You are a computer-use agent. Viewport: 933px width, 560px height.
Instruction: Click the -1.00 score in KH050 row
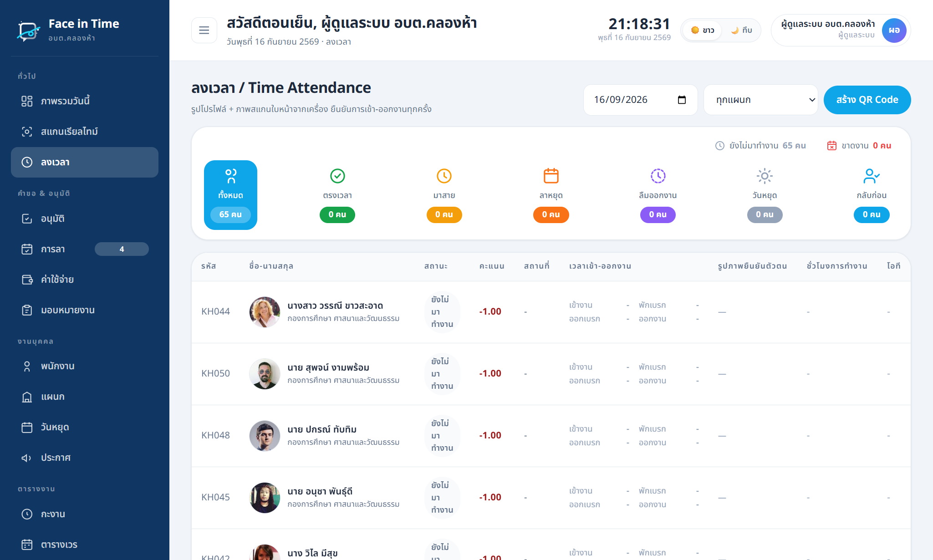[x=490, y=373]
